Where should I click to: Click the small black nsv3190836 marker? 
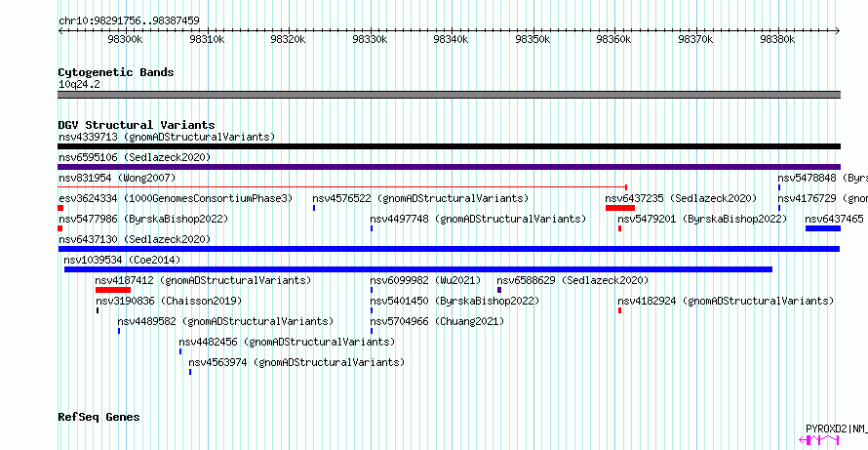98,310
